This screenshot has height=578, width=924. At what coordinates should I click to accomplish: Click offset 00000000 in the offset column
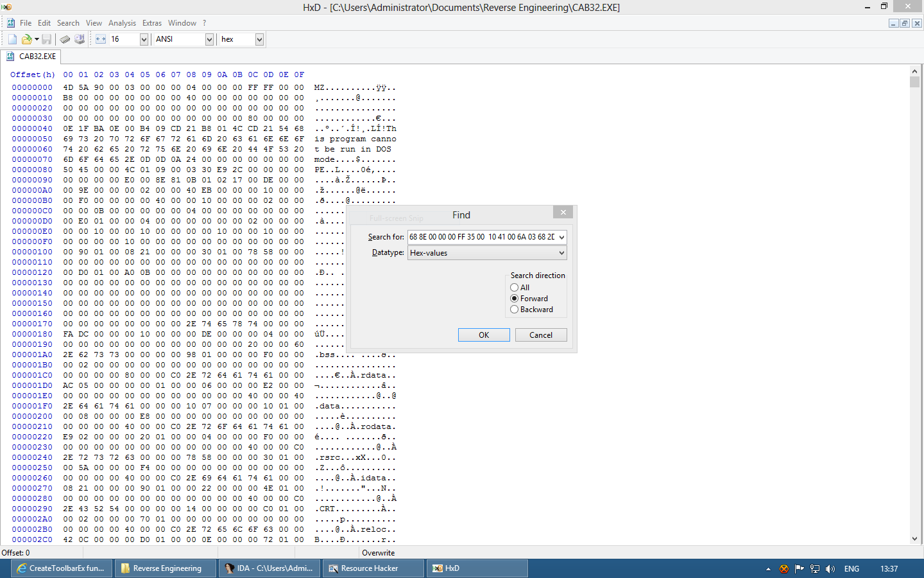[x=32, y=87]
